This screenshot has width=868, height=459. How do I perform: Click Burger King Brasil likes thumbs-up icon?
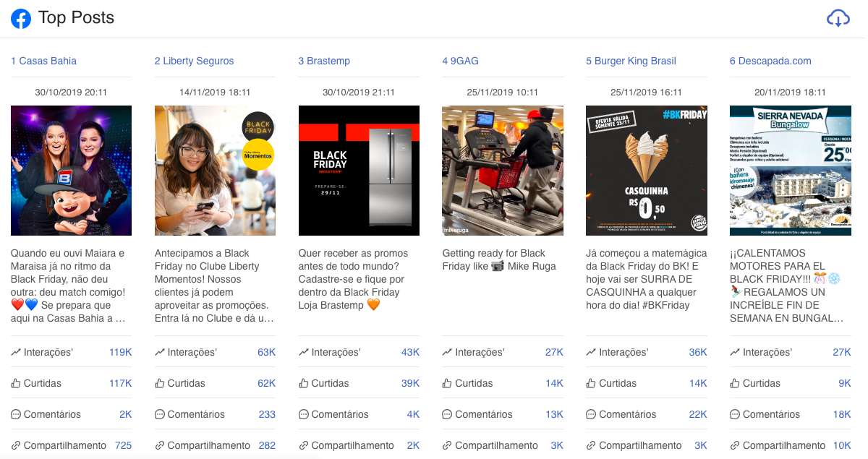(591, 383)
